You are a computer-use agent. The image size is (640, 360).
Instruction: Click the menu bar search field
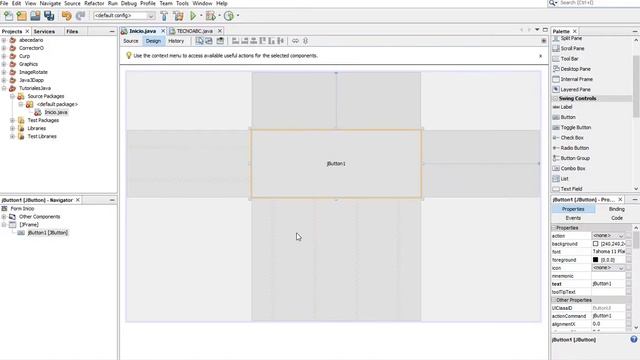click(599, 3)
